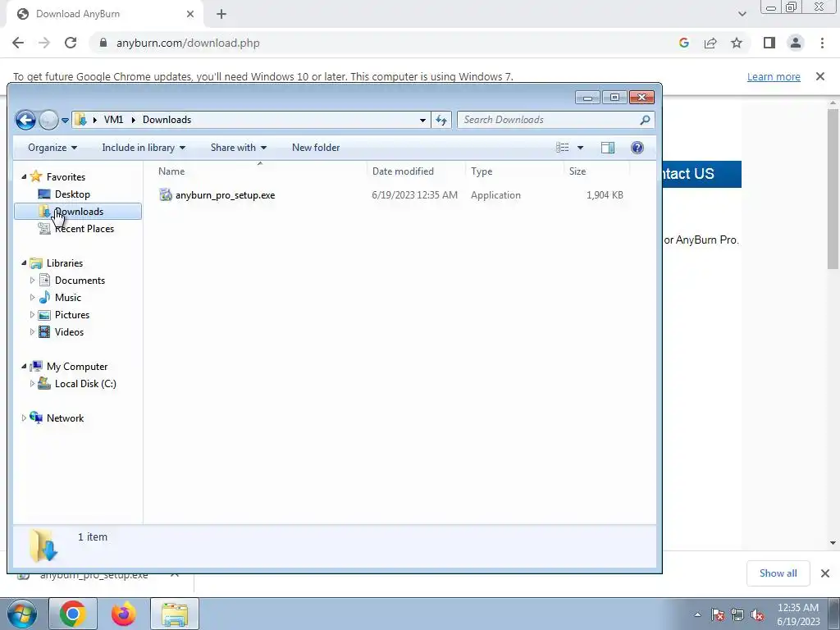
Task: Open the Chrome tab search chevron
Action: 742,14
